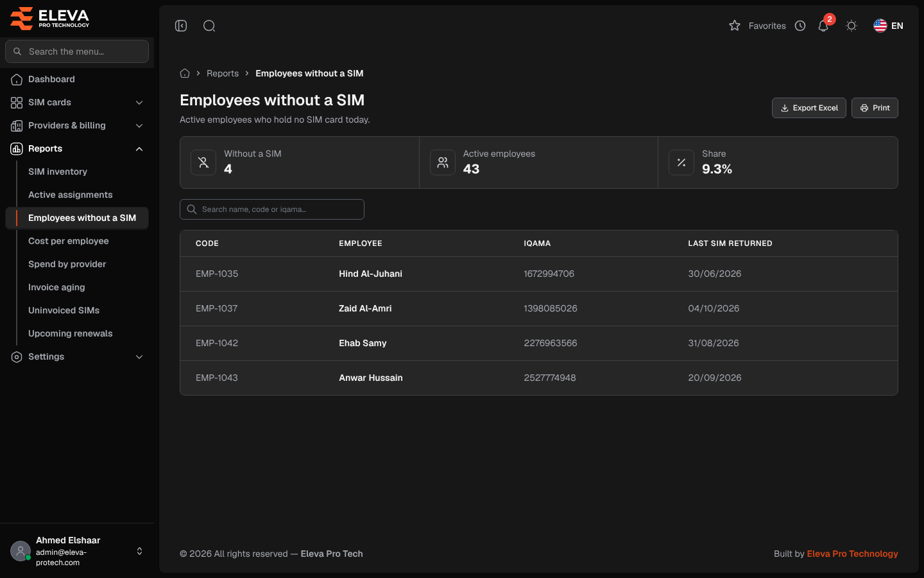
Task: Click the Reports chart icon
Action: pos(17,149)
